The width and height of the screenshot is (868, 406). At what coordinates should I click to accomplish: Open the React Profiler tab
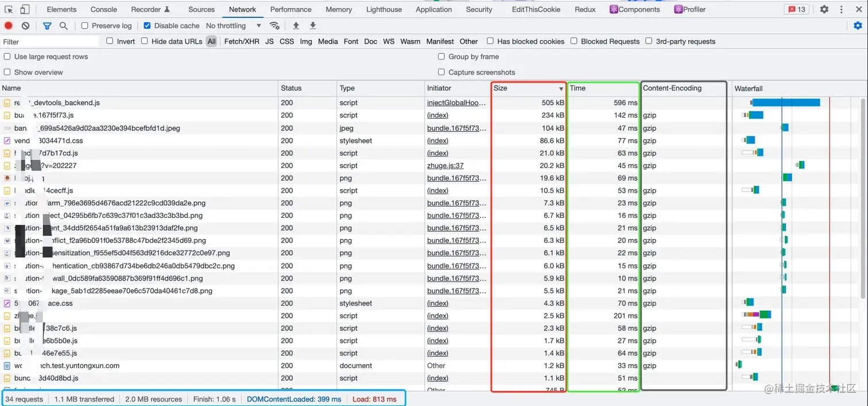click(x=690, y=9)
